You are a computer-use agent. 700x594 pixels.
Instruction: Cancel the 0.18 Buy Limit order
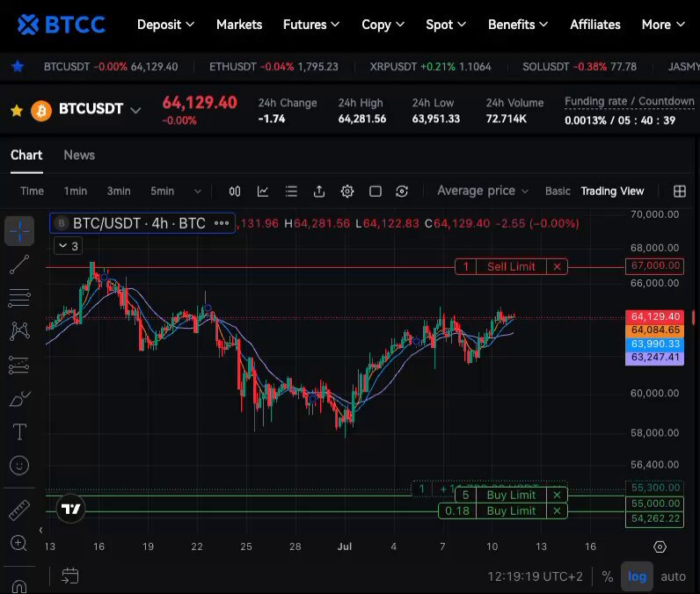tap(557, 511)
